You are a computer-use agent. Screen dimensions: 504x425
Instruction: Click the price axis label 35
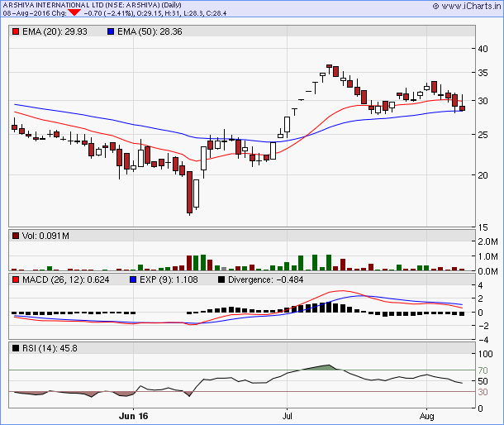pos(483,73)
